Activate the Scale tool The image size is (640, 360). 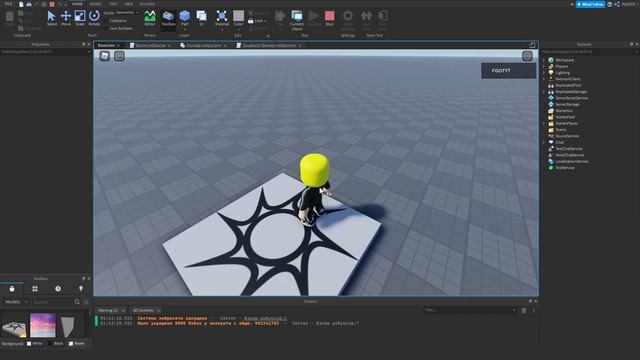coord(80,18)
